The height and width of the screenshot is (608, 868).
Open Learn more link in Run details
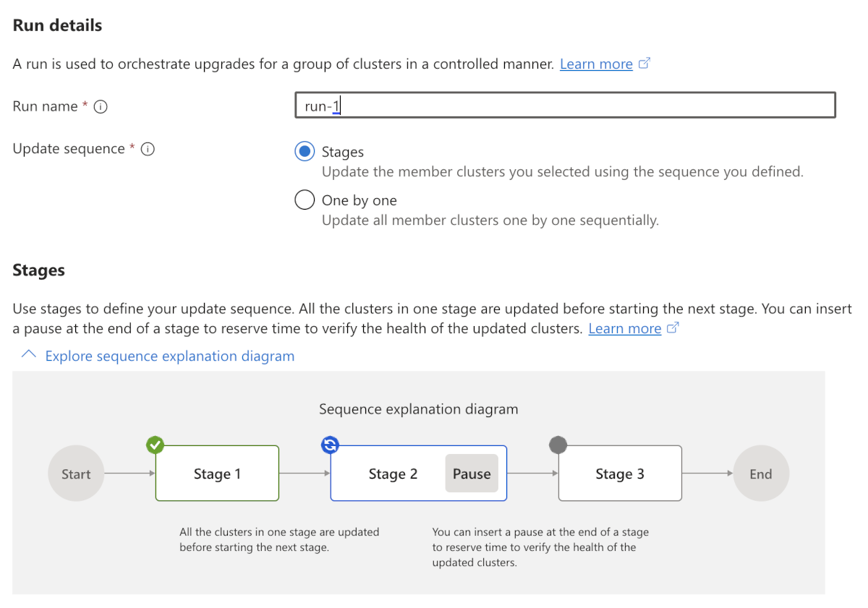tap(596, 64)
